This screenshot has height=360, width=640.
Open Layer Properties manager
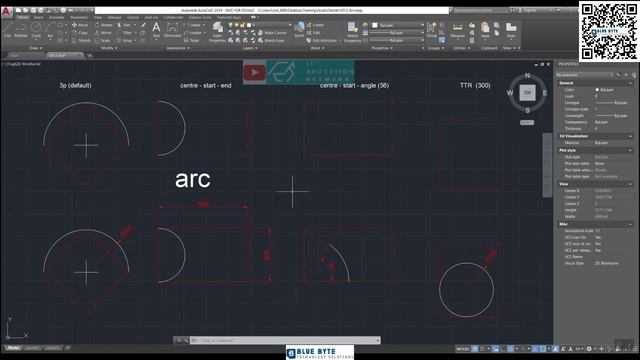218,32
